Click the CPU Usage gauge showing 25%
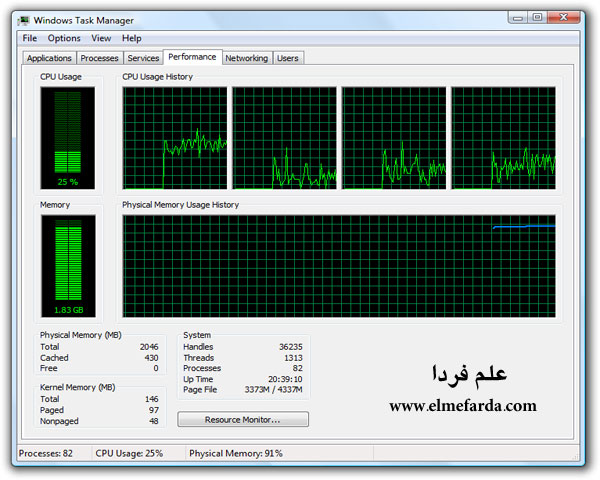This screenshot has width=600, height=480. click(67, 137)
